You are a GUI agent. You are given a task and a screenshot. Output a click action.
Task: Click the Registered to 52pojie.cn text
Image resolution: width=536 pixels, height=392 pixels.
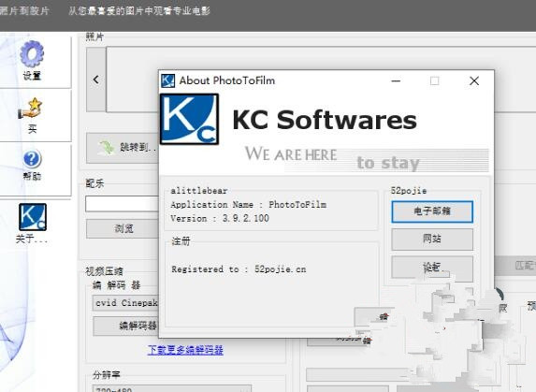tap(239, 269)
